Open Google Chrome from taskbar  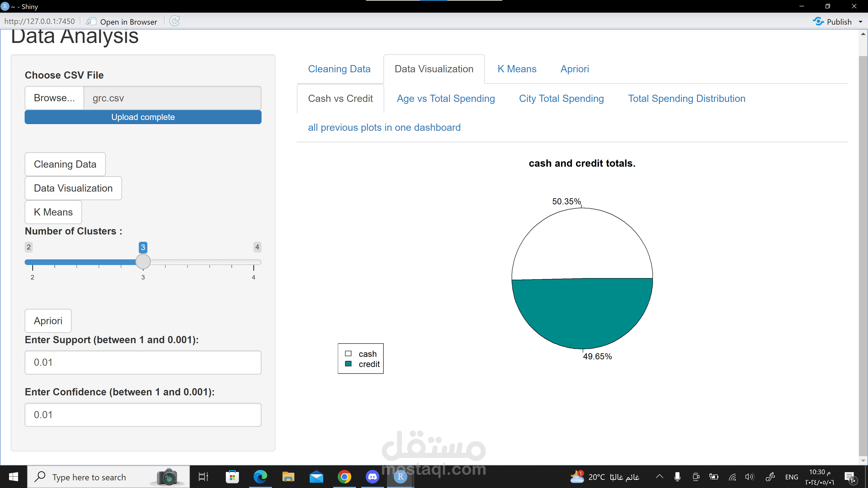344,477
